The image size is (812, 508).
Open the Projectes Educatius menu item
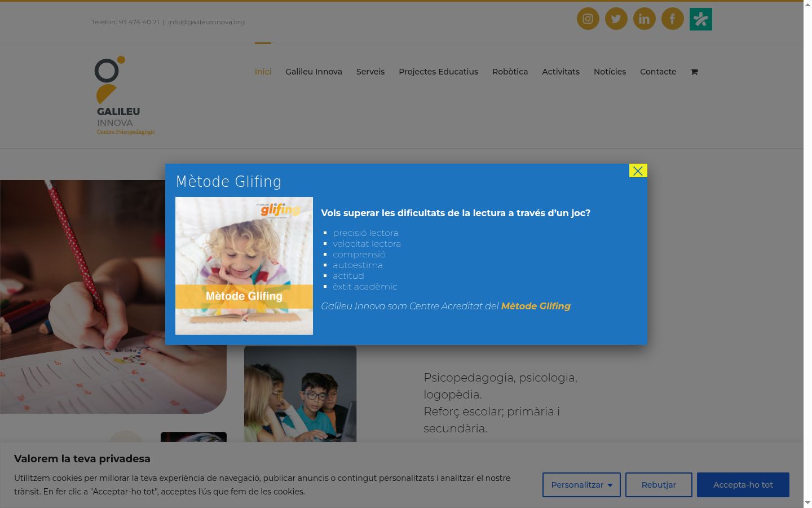(438, 72)
